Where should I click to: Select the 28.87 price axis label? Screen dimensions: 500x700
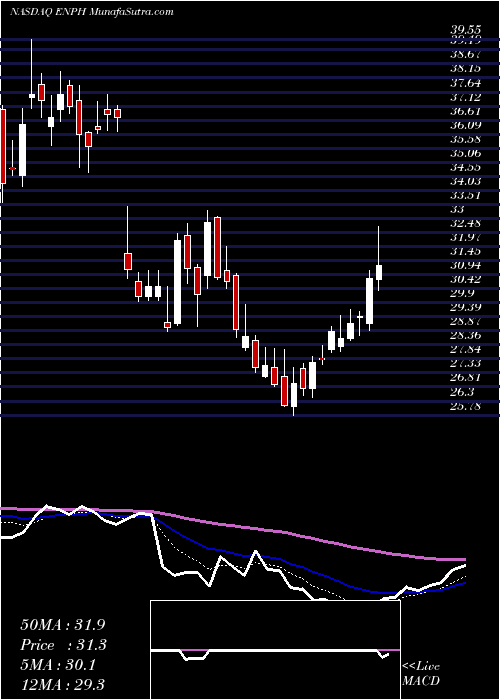coord(465,321)
